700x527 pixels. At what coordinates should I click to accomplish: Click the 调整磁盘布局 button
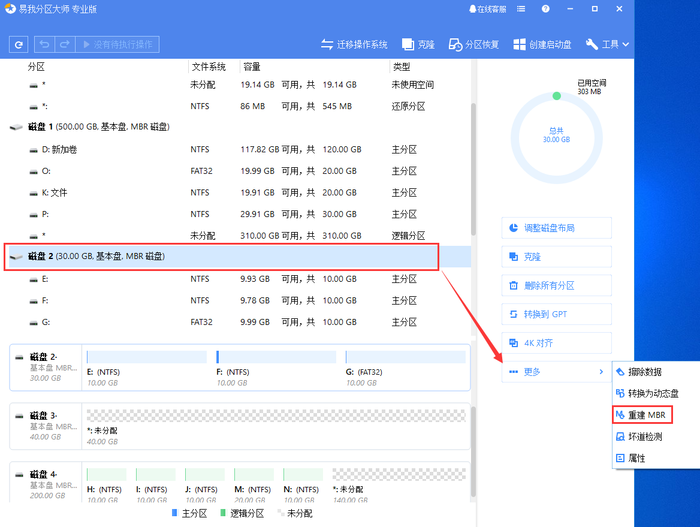(556, 228)
